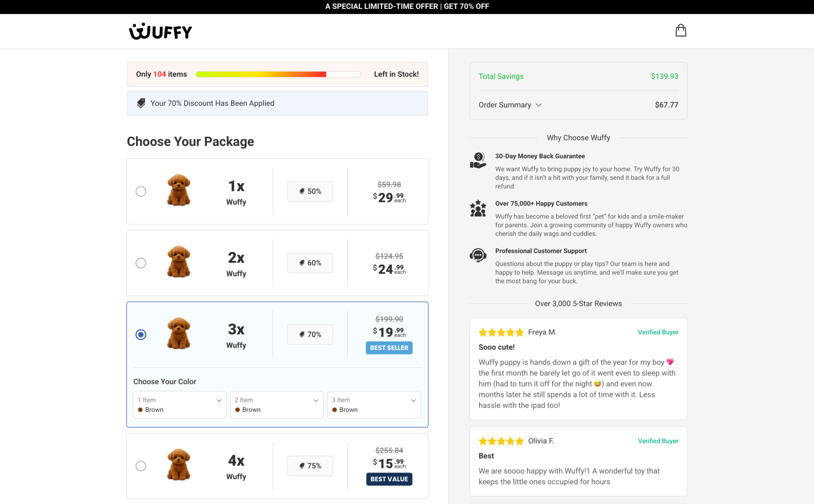
Task: Click the money back guarantee hand icon
Action: pos(478,160)
